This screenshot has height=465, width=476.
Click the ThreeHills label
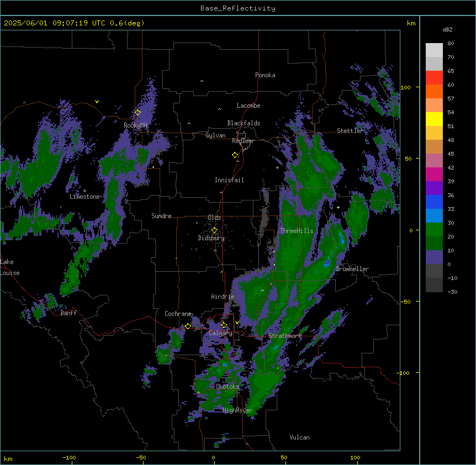297,231
